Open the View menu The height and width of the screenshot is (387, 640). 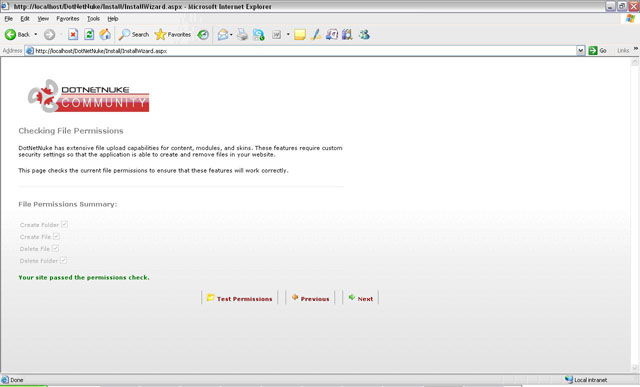click(43, 19)
